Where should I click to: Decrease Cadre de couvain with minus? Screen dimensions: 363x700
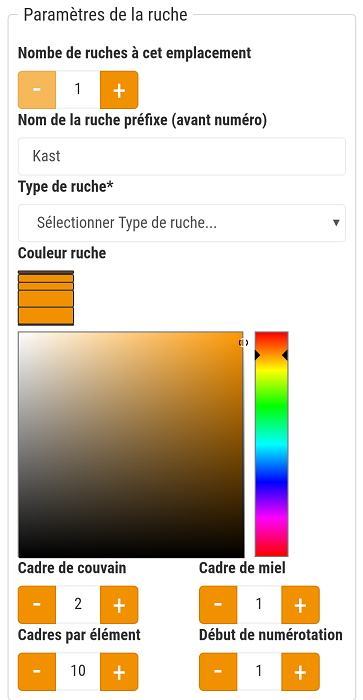[x=37, y=605]
